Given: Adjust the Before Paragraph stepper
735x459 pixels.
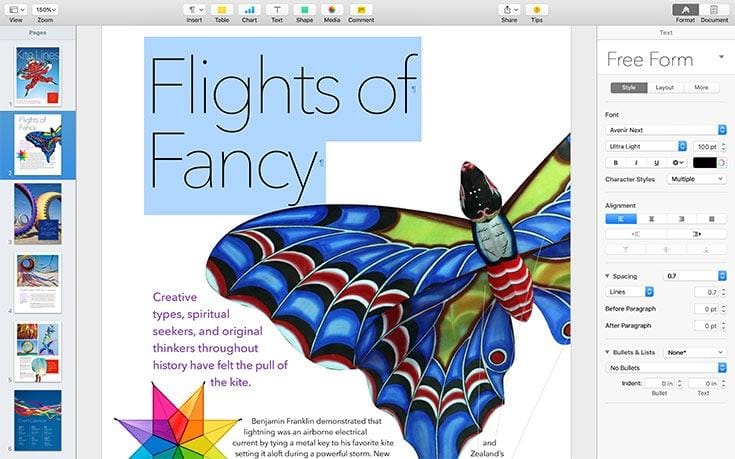Looking at the screenshot, I should point(723,309).
